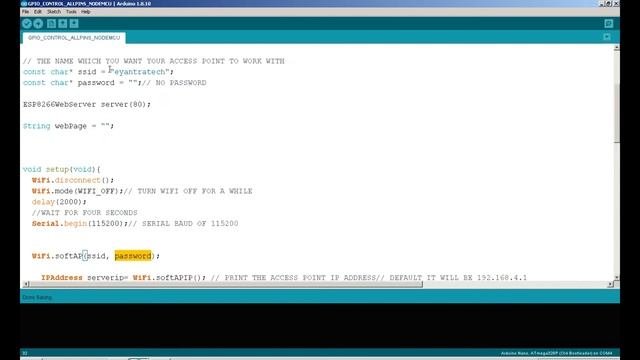The height and width of the screenshot is (360, 640).
Task: Click the board info text in status bar
Action: [557, 353]
